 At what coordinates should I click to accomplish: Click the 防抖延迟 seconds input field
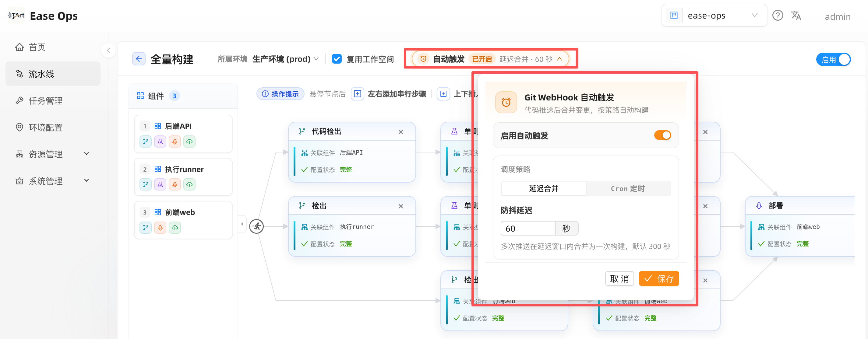[x=528, y=229]
